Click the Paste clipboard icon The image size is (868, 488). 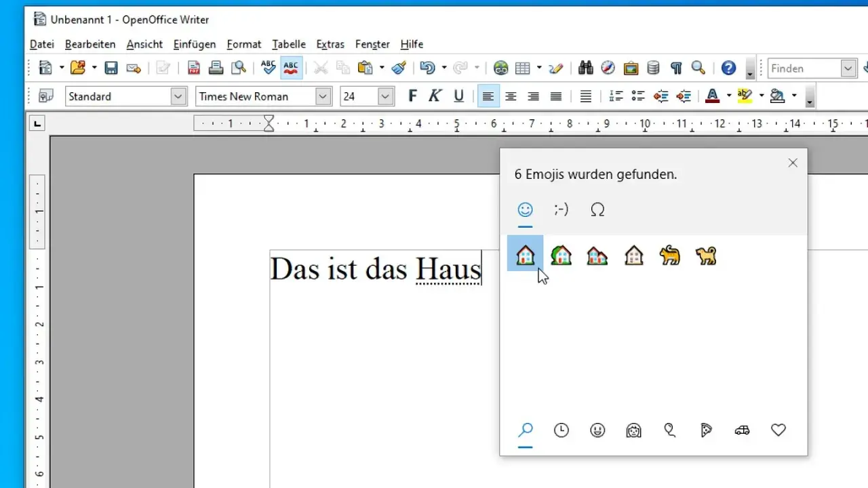pyautogui.click(x=365, y=68)
